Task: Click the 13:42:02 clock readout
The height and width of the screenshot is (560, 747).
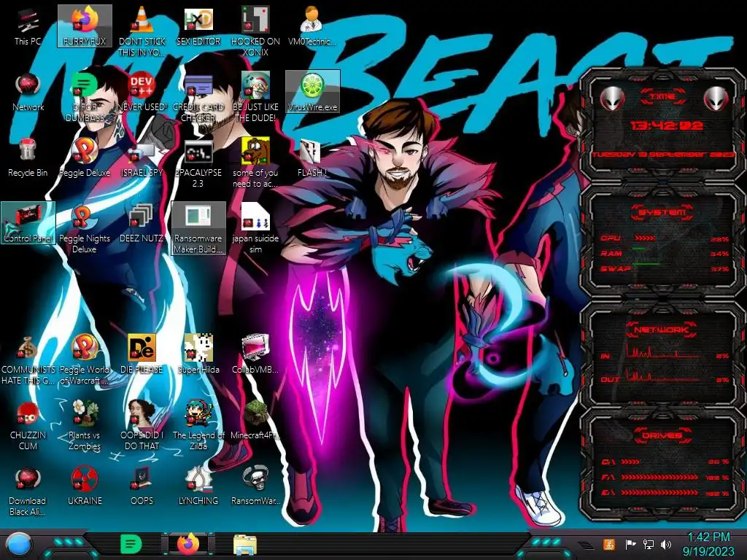Action: [x=666, y=125]
